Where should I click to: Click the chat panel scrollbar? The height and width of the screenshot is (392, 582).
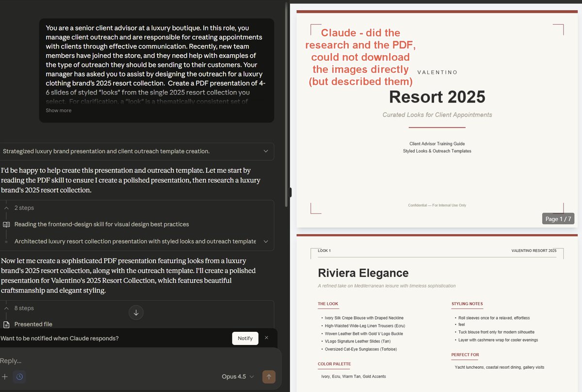[285, 104]
